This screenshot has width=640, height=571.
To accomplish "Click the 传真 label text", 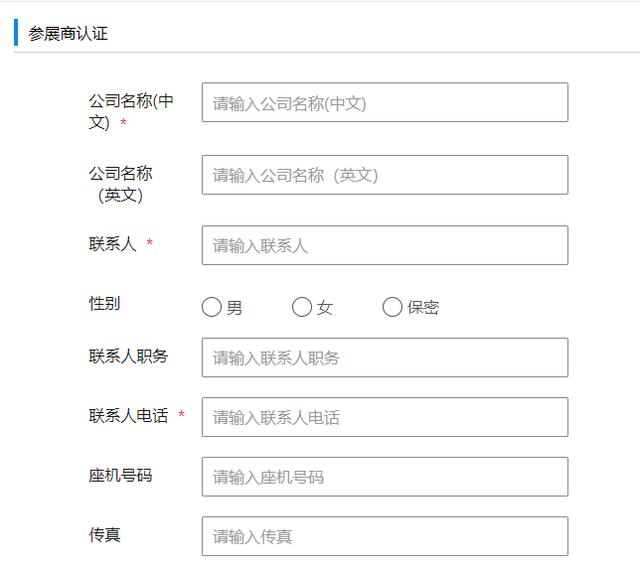I will [104, 534].
